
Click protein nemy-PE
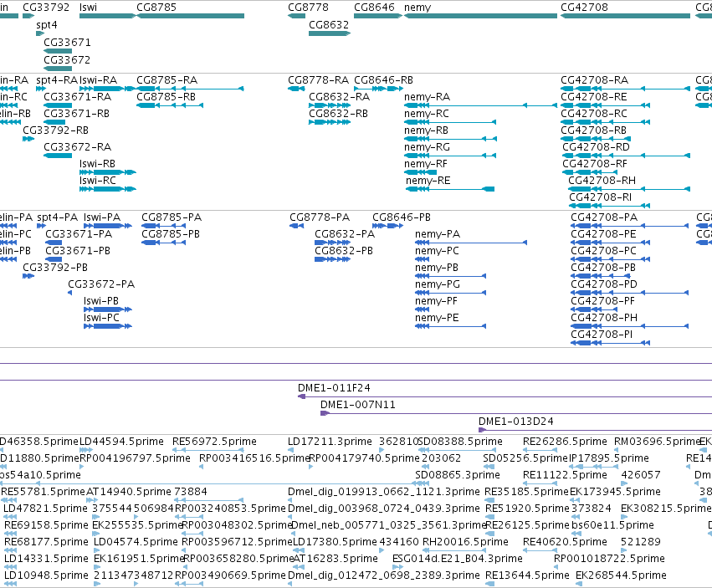click(x=450, y=326)
